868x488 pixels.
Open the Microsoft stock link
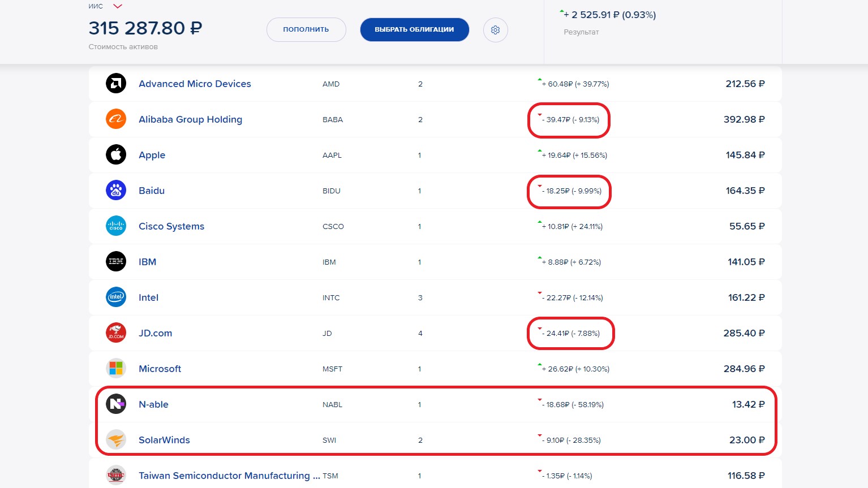coord(160,369)
